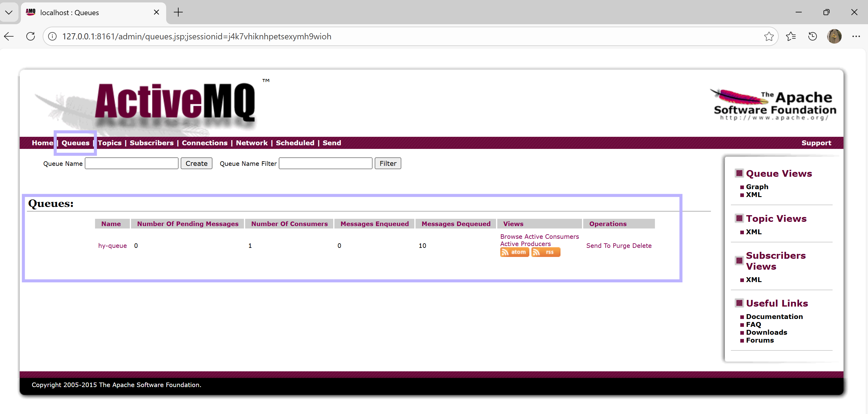Purge the hy-queue messages
This screenshot has height=414, width=868.
coord(621,245)
